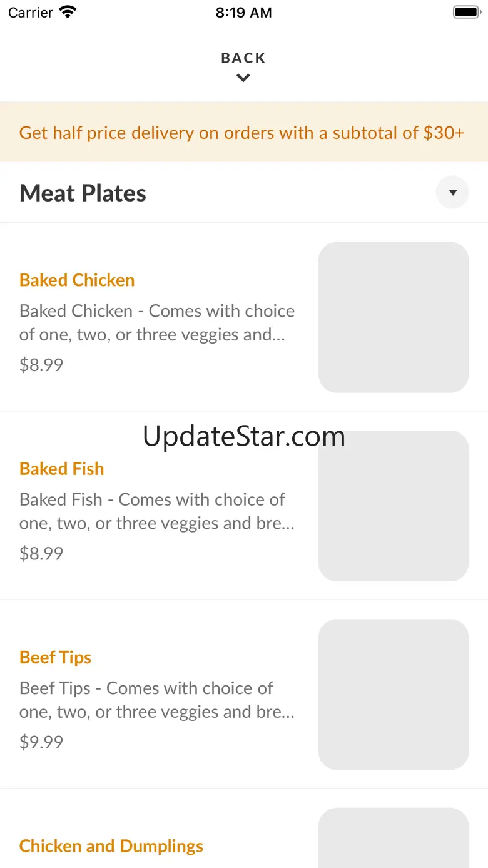Tap the Beef Tips $9.99 price

41,742
